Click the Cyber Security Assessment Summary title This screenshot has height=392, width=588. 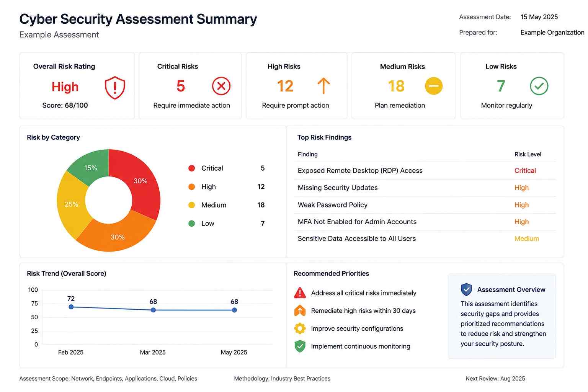[x=138, y=19]
